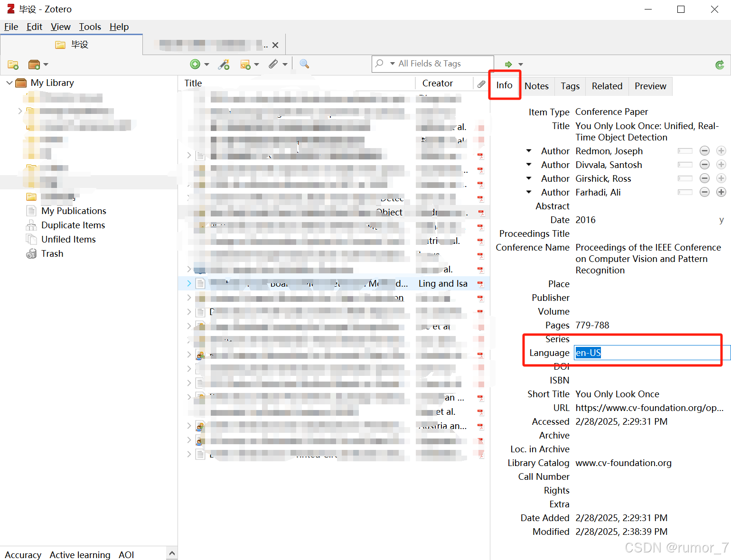Open the New Library dropdown arrow
The image size is (731, 560).
click(x=46, y=65)
